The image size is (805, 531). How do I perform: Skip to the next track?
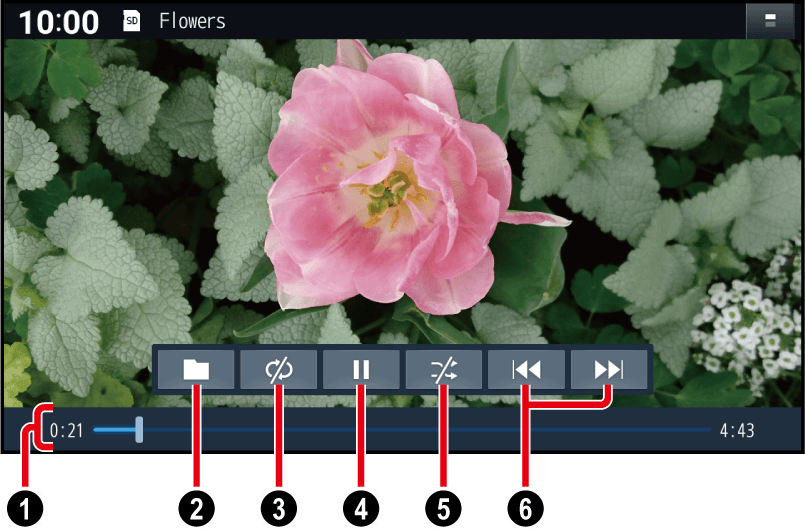(x=609, y=370)
